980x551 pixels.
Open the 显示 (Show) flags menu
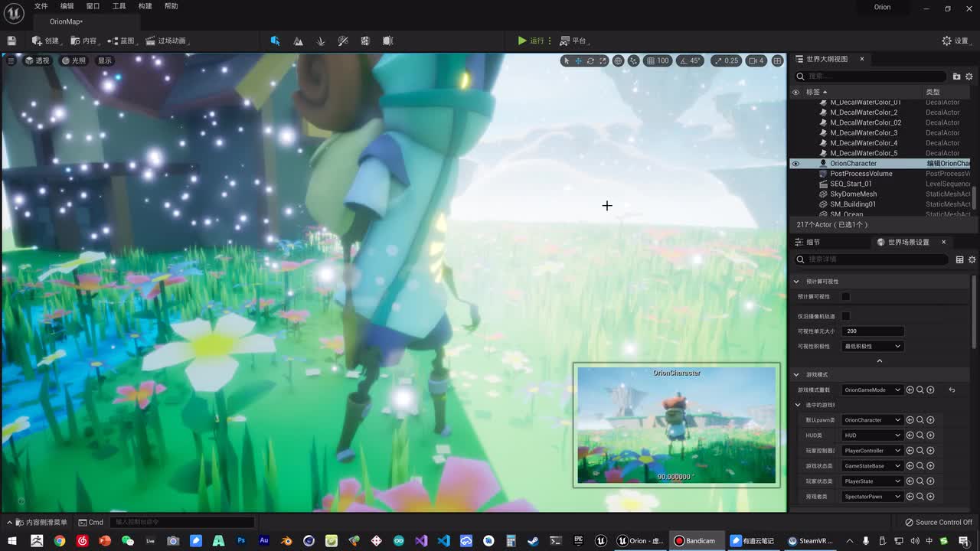(104, 60)
